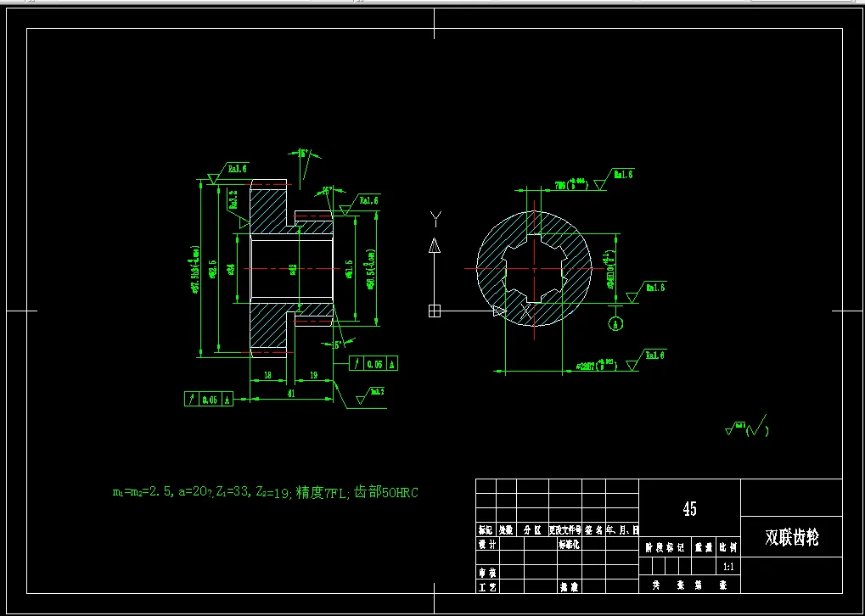This screenshot has height=616, width=865.
Task: Select the Ra1.6 roughness symbol above the gear's left face
Action: [238, 170]
